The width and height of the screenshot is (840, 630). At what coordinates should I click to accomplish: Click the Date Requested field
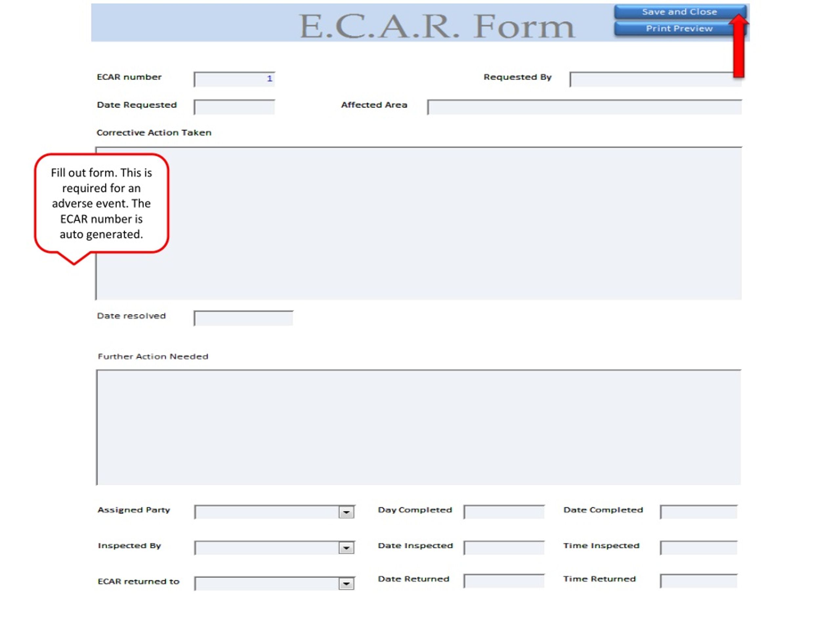(x=234, y=107)
